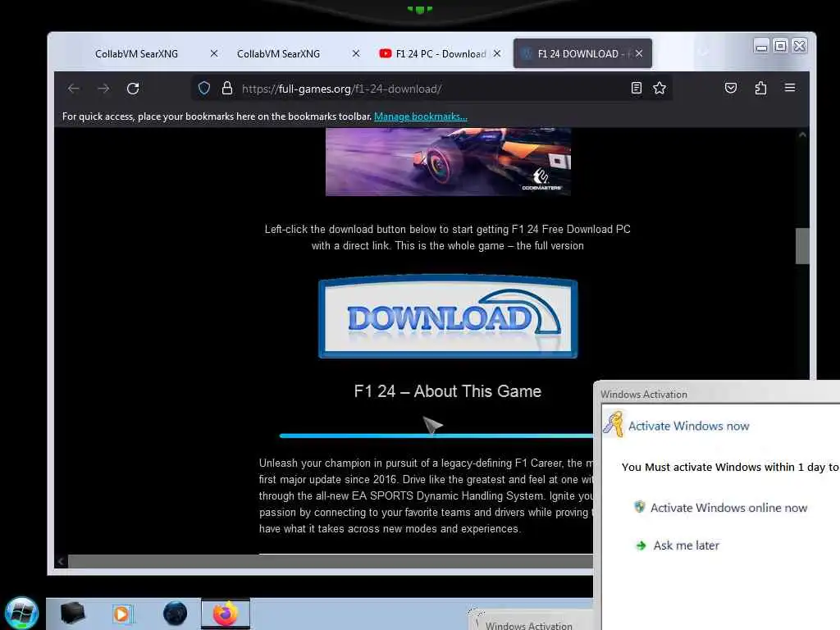The height and width of the screenshot is (630, 840).
Task: Click the scroll-up arrow of the page scrollbar
Action: click(x=802, y=135)
